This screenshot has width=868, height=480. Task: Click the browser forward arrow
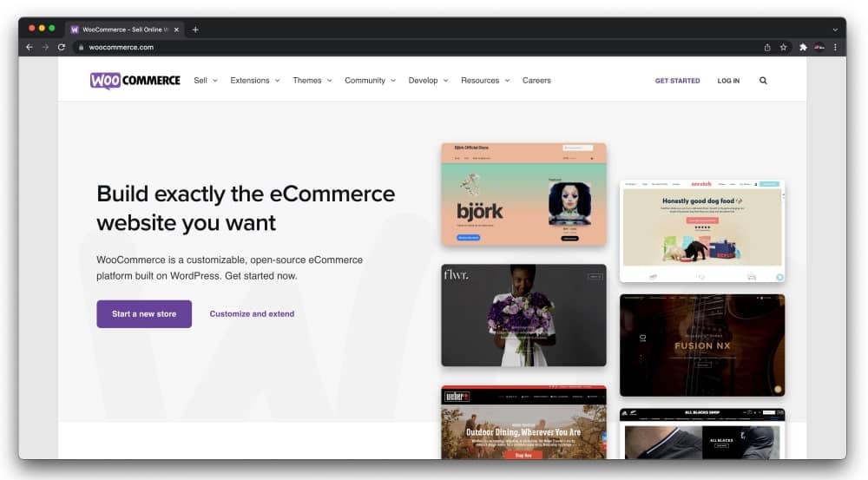[45, 47]
